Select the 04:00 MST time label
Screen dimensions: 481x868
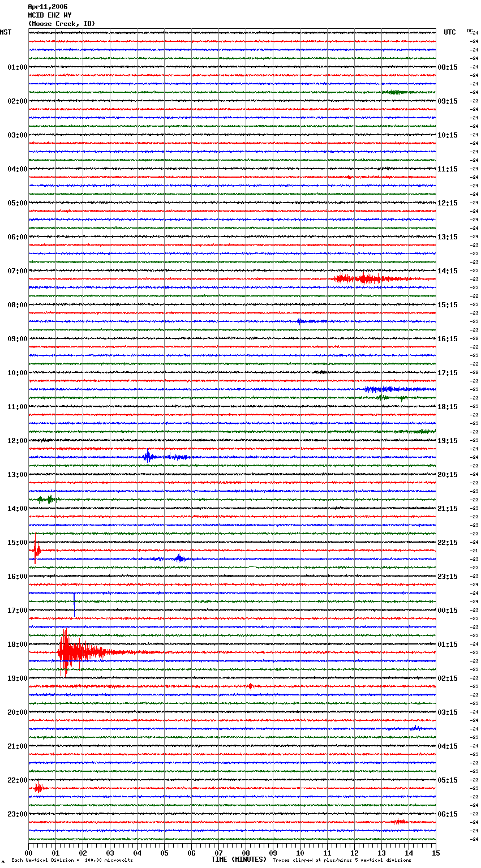point(18,169)
